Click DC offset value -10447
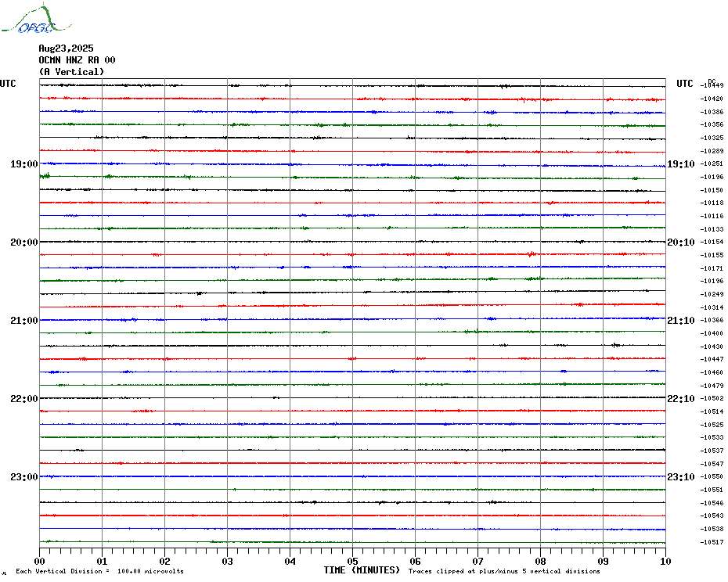728x582 pixels. click(712, 360)
